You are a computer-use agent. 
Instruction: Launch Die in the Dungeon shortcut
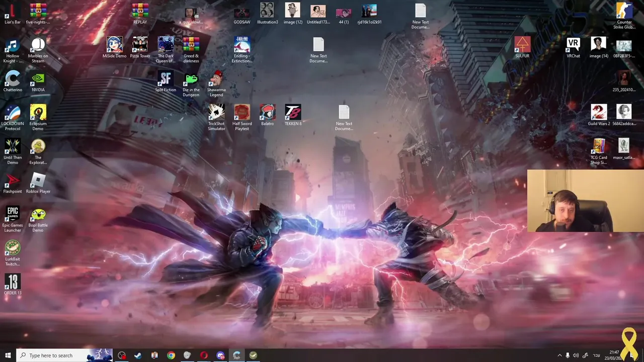[x=191, y=83]
